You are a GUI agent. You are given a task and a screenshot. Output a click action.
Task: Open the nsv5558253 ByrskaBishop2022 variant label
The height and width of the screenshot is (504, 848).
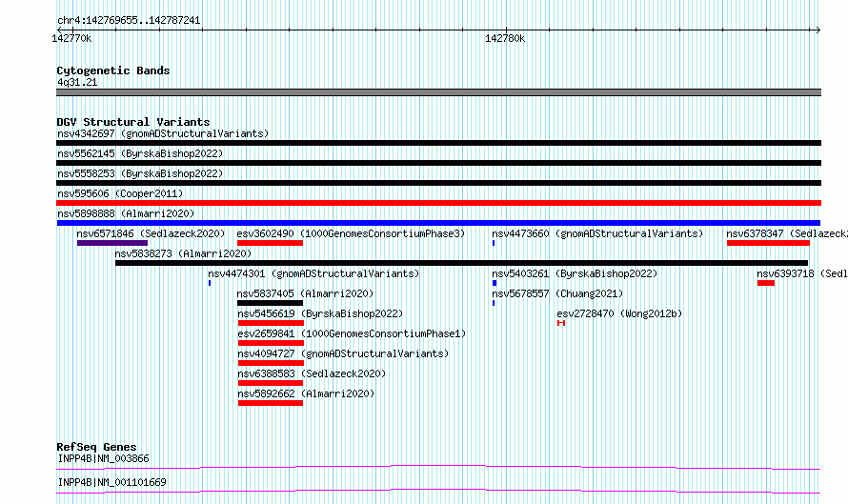pyautogui.click(x=140, y=173)
